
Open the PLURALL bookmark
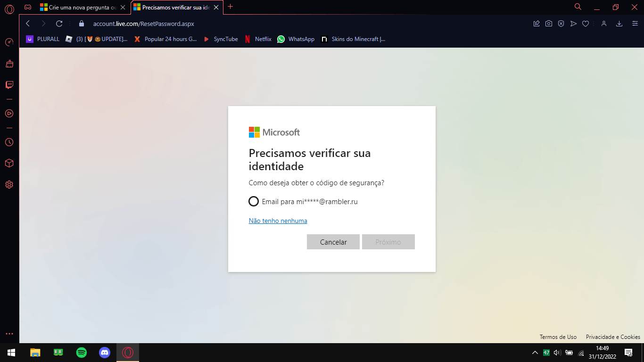(x=43, y=39)
